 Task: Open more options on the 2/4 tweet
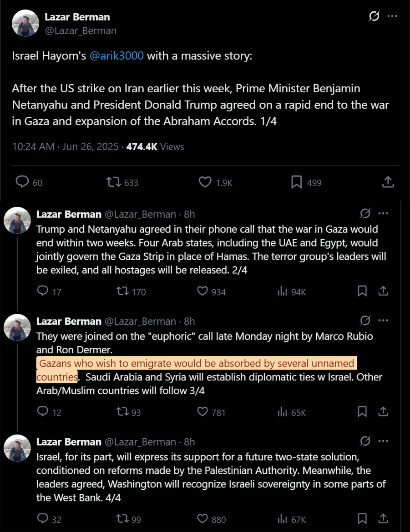[x=383, y=213]
